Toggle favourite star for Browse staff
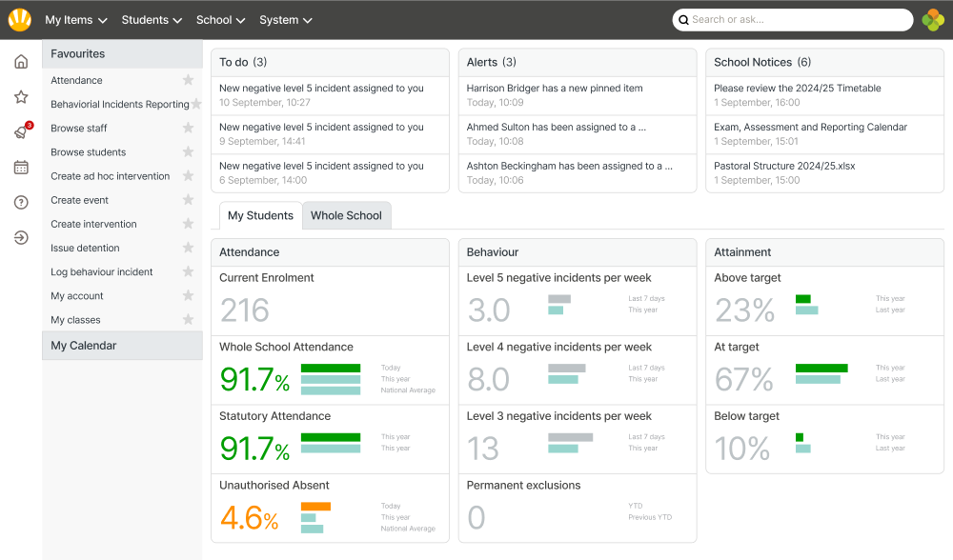 (188, 128)
